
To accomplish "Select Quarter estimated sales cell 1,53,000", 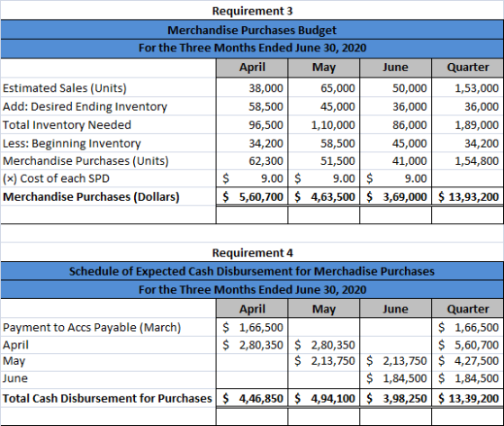I will point(468,88).
